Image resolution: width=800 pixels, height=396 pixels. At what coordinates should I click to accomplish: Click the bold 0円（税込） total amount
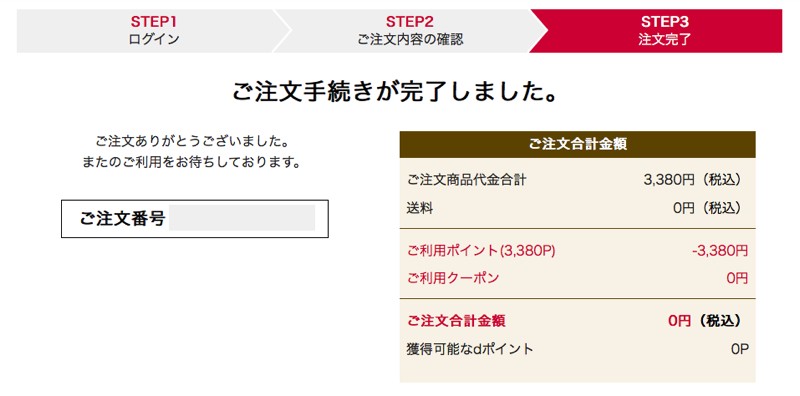click(705, 320)
